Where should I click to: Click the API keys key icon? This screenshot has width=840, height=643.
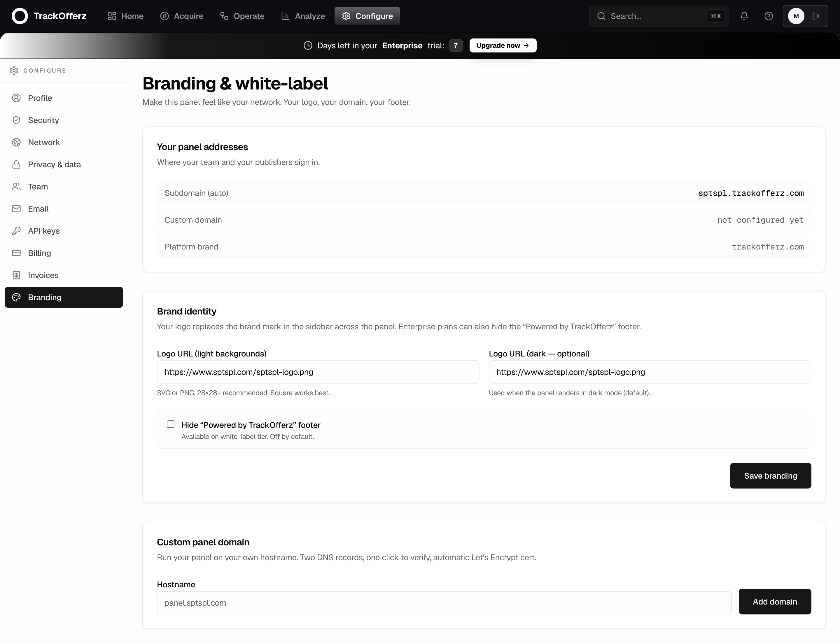(x=16, y=231)
